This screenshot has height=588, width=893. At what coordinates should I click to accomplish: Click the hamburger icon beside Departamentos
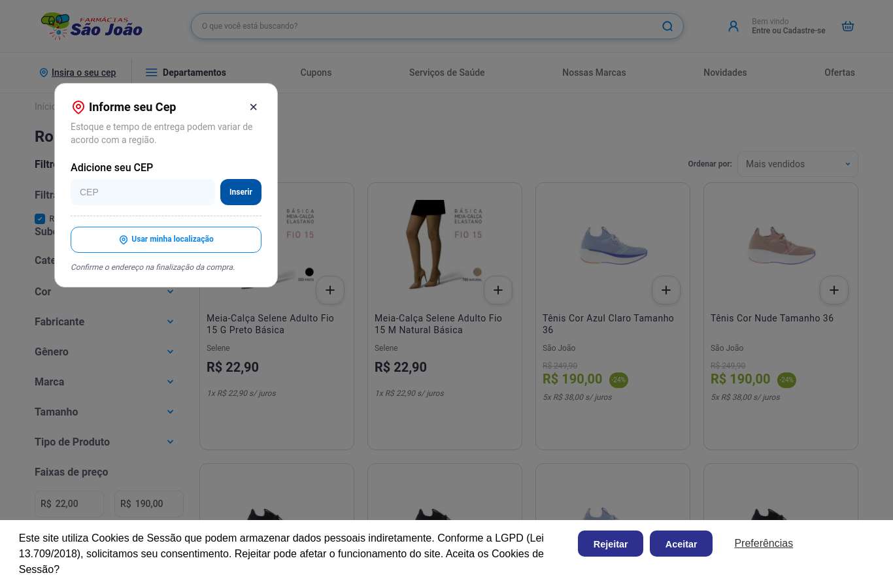pyautogui.click(x=151, y=73)
